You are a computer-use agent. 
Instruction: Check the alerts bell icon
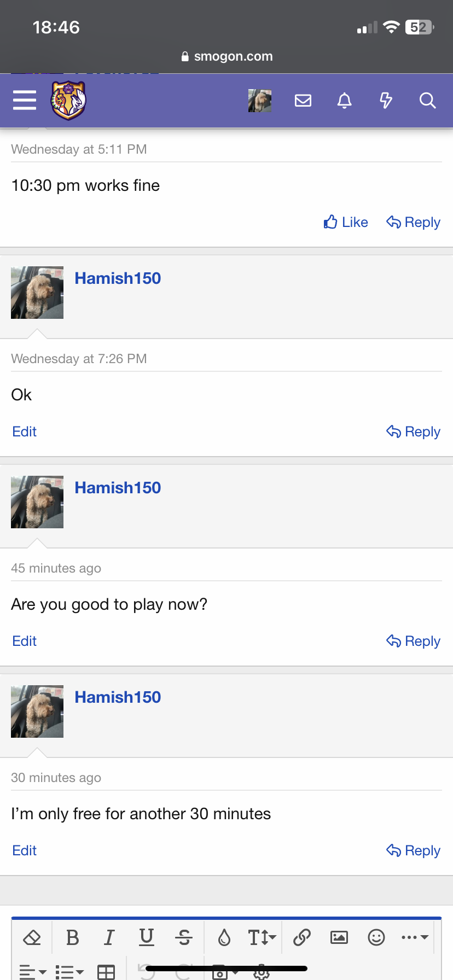[x=344, y=101]
